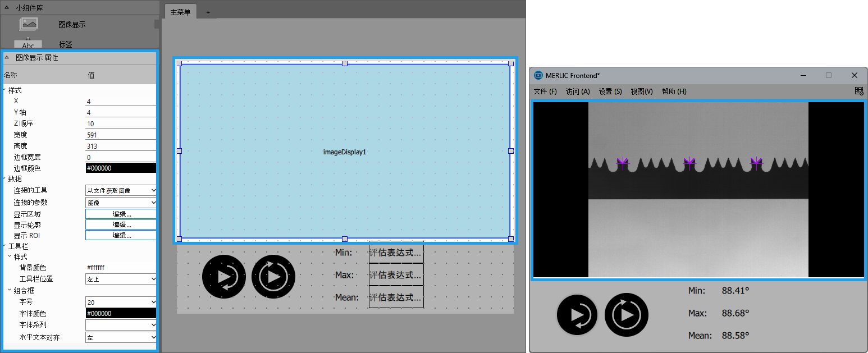The height and width of the screenshot is (353, 868).
Task: Open the 工具栏位置 dropdown
Action: coord(121,279)
